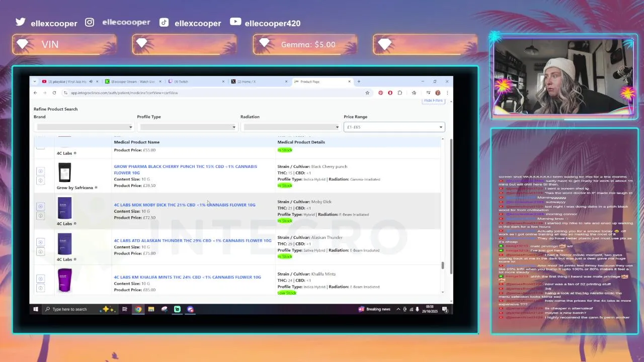Open the purple app icon on the taskbar
This screenshot has height=362, width=644.
190,309
